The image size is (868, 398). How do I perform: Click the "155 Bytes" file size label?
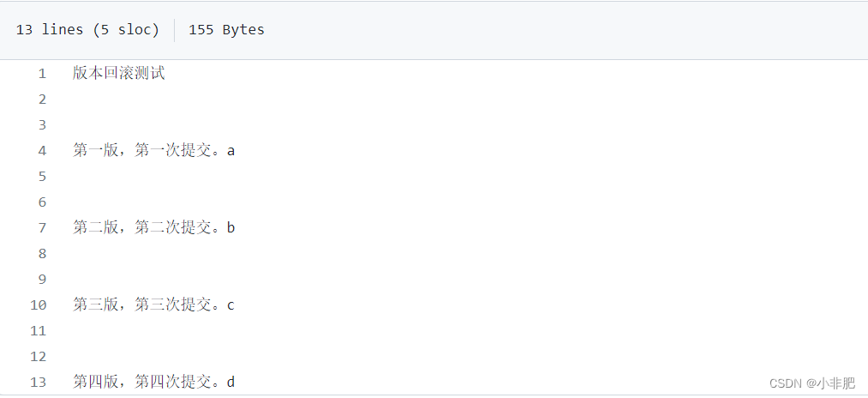click(x=226, y=30)
